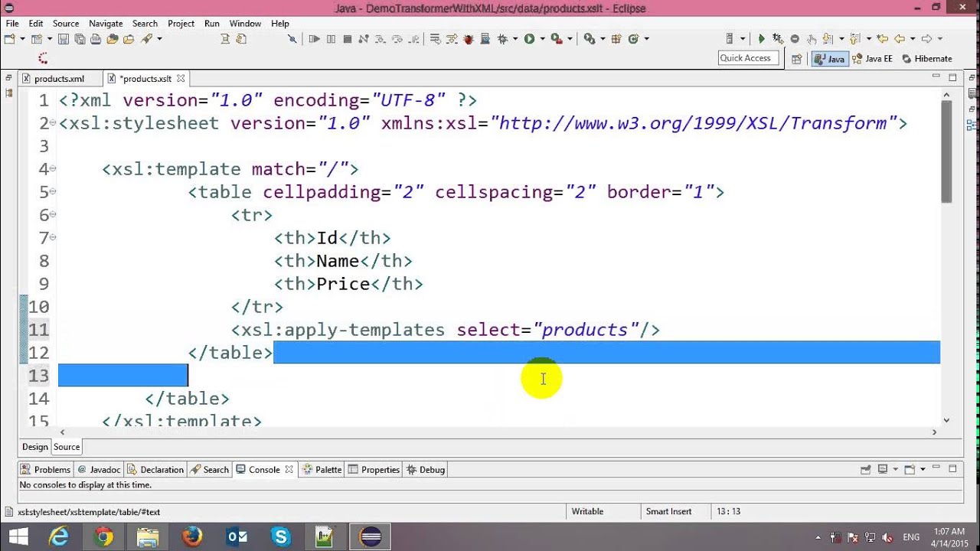Open the Project menu
The height and width of the screenshot is (551, 980).
(x=181, y=24)
